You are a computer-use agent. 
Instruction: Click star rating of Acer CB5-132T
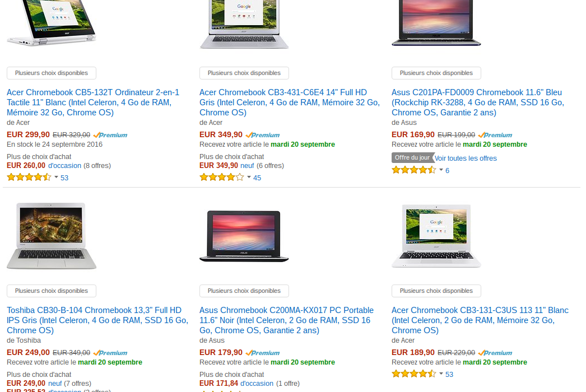[29, 177]
